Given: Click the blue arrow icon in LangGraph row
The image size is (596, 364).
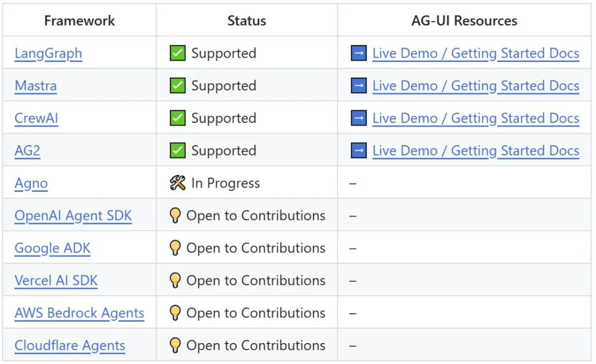Looking at the screenshot, I should [x=359, y=53].
